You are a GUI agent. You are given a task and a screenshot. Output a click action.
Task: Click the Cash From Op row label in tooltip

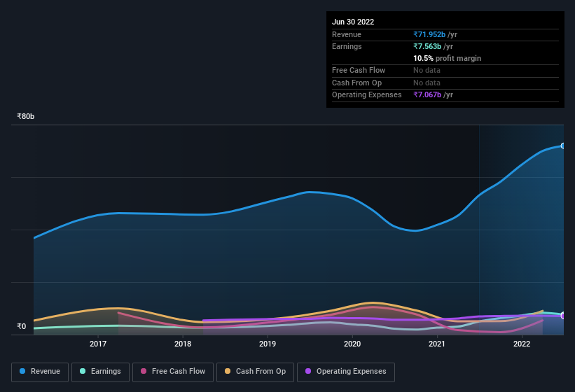click(356, 83)
